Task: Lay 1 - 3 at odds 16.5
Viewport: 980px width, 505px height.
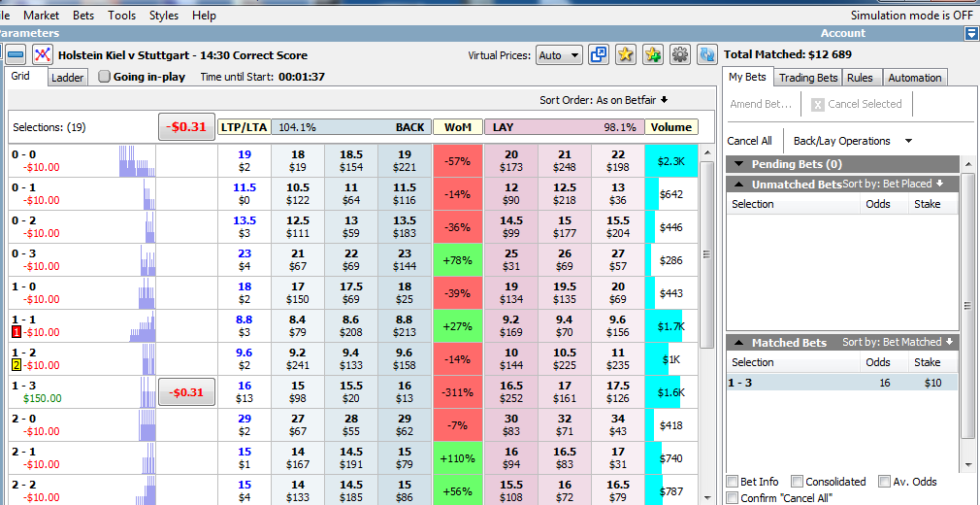Action: pyautogui.click(x=511, y=392)
